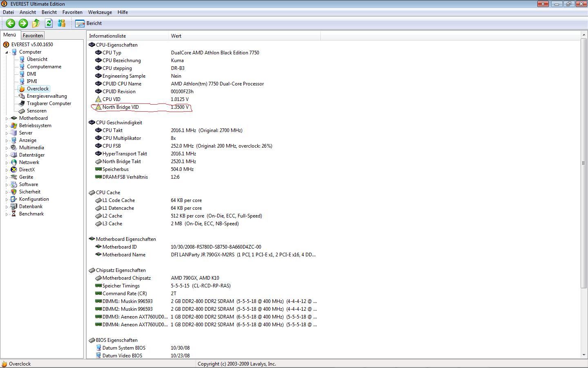Select DMI in the tree

click(x=31, y=74)
